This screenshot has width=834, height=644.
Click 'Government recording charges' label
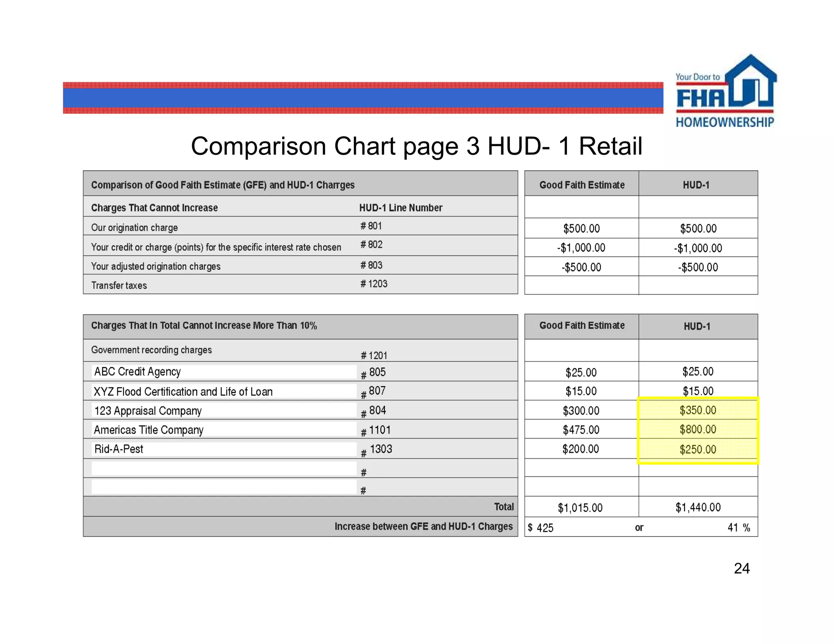click(151, 350)
